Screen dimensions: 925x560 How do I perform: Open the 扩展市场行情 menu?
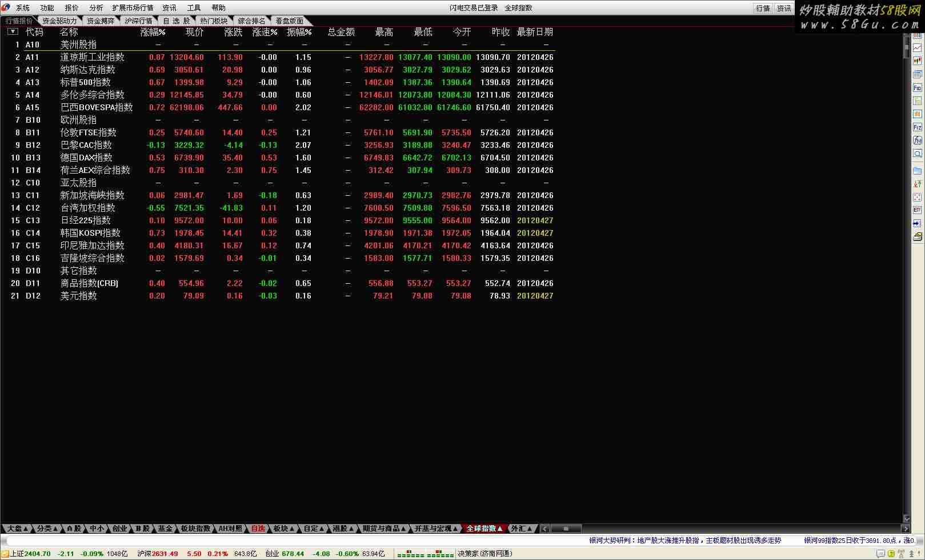click(133, 8)
